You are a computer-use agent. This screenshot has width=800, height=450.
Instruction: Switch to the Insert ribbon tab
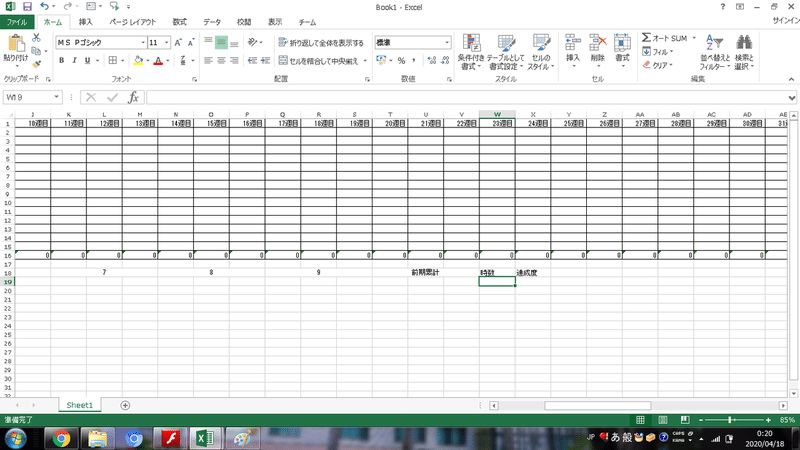(x=85, y=22)
